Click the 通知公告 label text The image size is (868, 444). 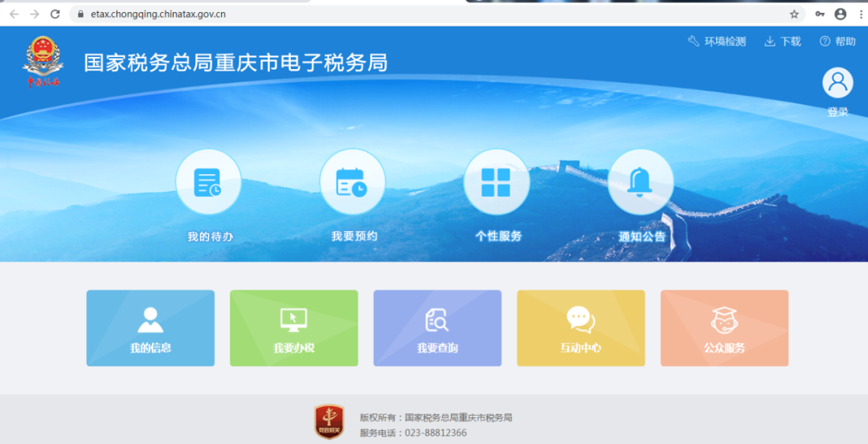pyautogui.click(x=642, y=237)
